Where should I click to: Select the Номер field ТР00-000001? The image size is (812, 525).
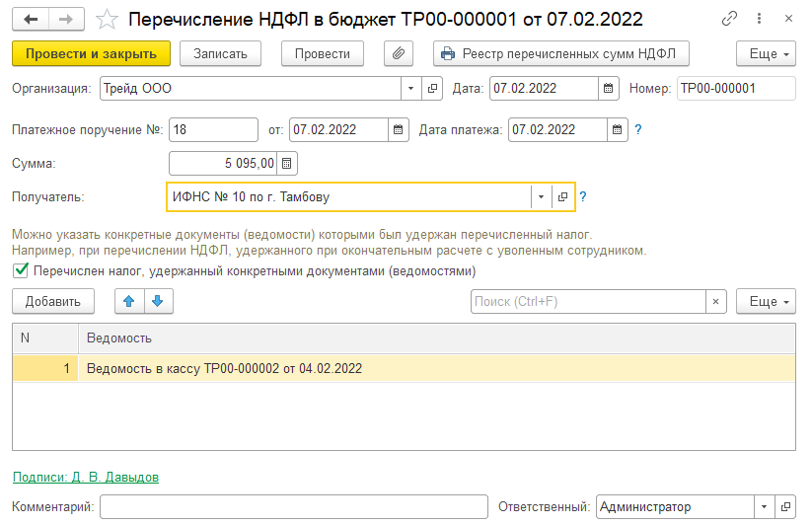click(736, 89)
